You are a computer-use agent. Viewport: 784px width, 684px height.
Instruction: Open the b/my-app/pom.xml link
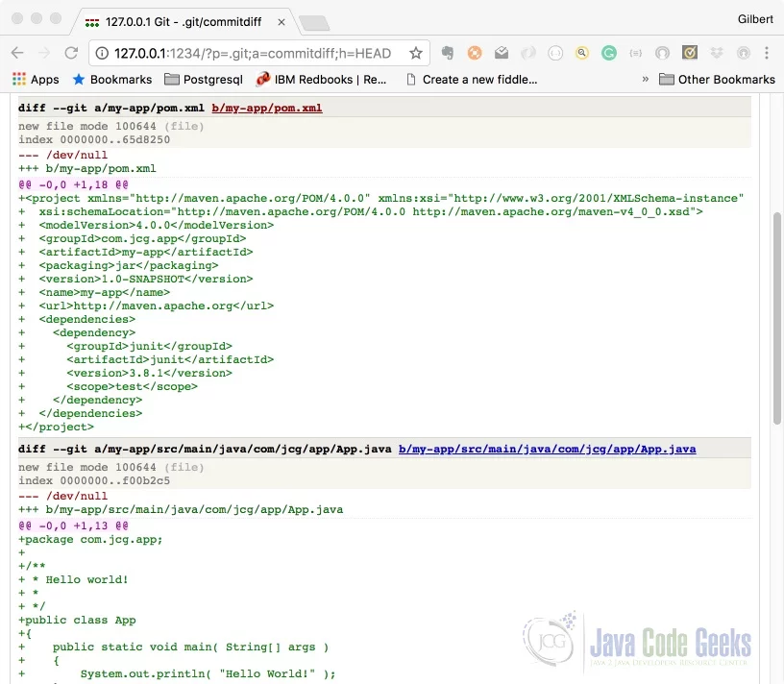pos(267,108)
